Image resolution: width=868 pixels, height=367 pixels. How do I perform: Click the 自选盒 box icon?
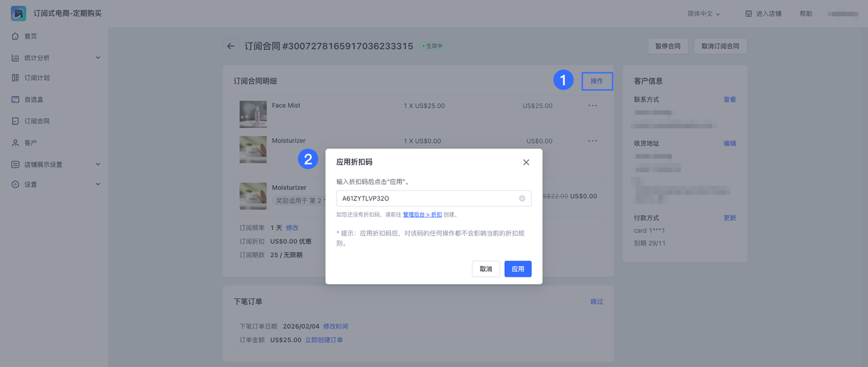click(x=15, y=99)
